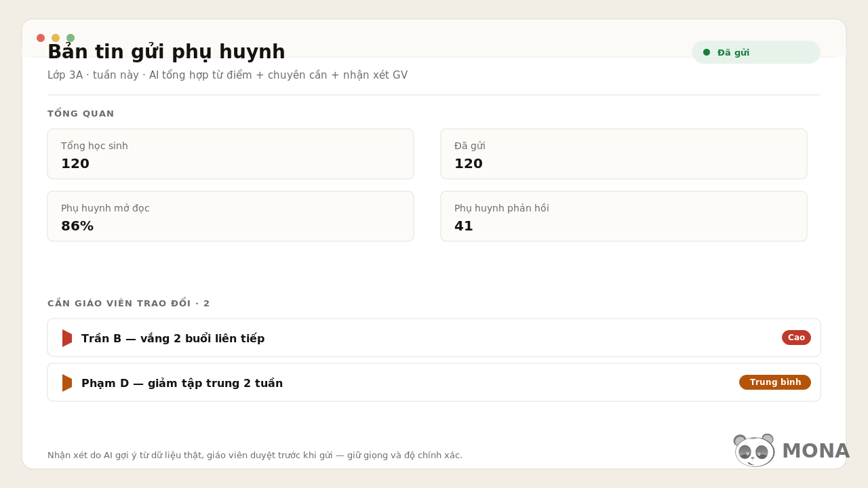Image resolution: width=868 pixels, height=488 pixels.
Task: View the Phụ huynh mở đọc 86% card
Action: point(231,216)
